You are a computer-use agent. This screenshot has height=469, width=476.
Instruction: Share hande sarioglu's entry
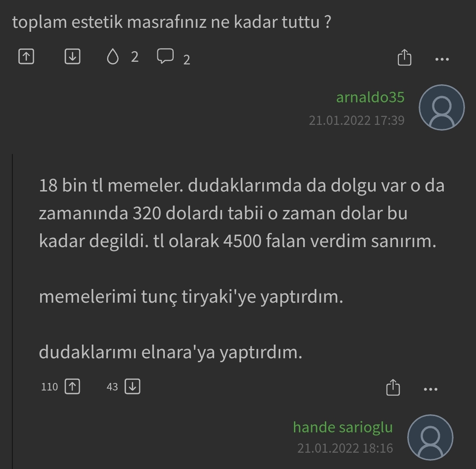coord(393,388)
